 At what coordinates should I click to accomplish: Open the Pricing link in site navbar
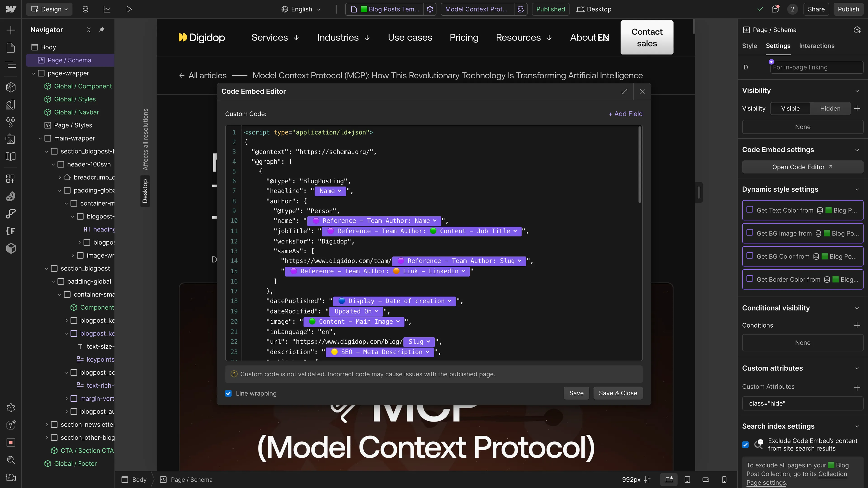click(464, 37)
